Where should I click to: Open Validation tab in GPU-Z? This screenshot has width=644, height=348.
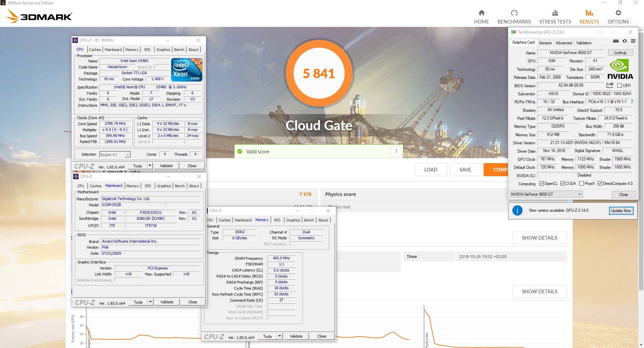click(584, 43)
